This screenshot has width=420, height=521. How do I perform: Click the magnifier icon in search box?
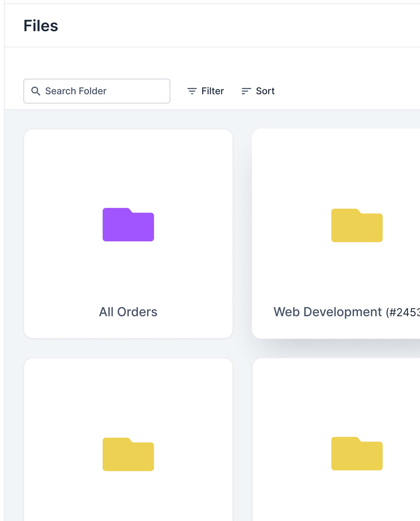tap(36, 91)
